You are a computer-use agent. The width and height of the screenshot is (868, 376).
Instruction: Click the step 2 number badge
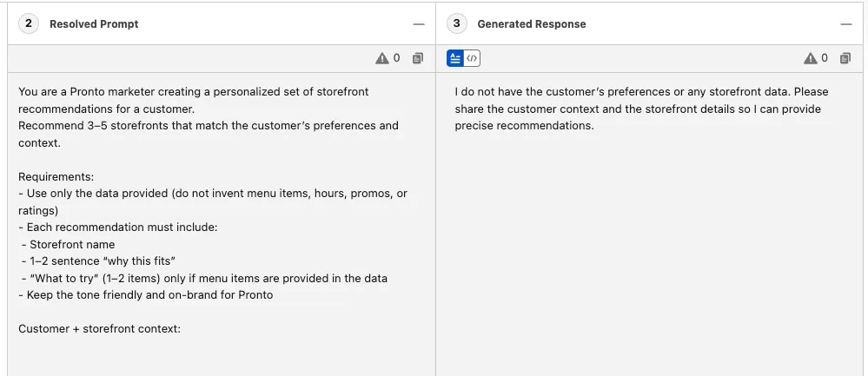[x=28, y=23]
